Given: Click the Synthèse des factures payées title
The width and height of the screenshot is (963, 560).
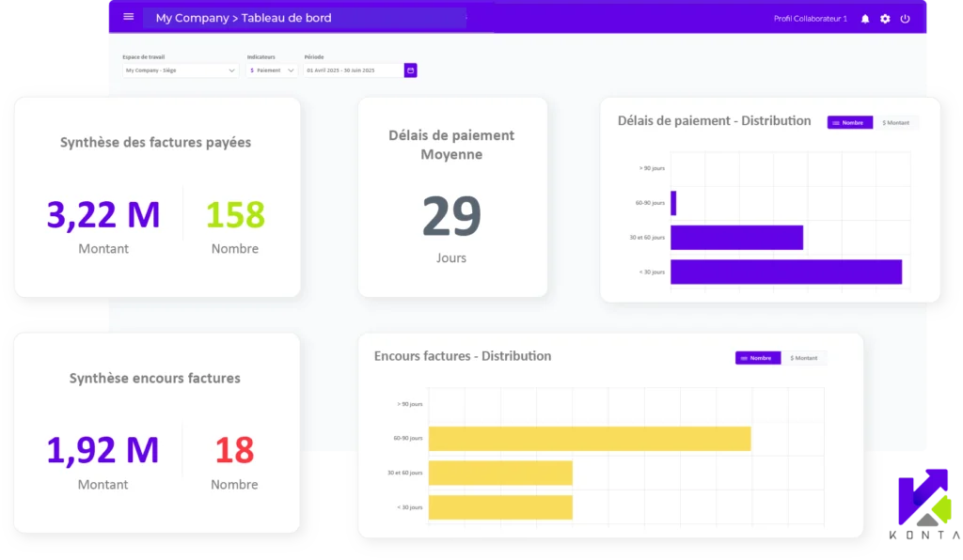Looking at the screenshot, I should tap(155, 142).
